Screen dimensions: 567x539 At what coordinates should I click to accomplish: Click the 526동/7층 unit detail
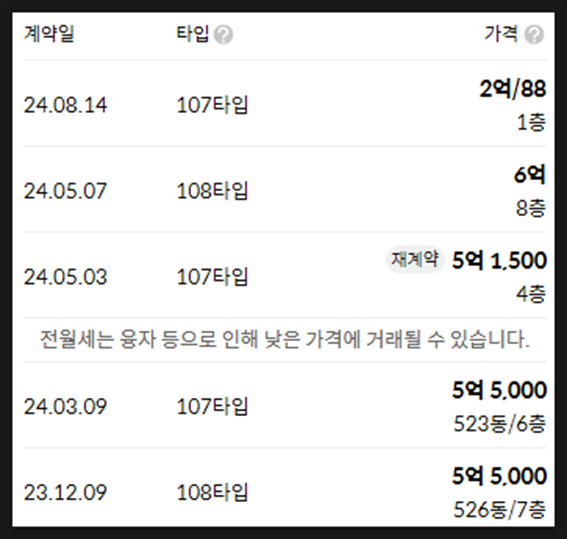(x=499, y=509)
